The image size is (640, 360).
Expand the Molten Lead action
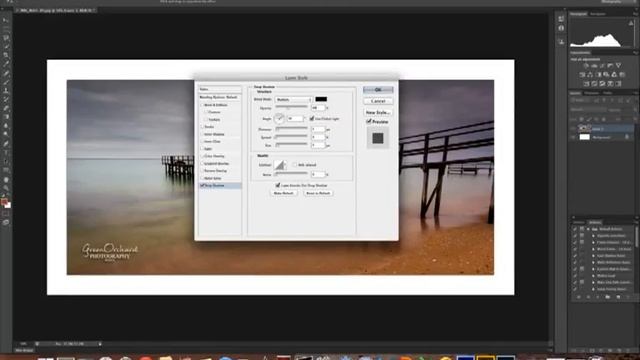coord(593,276)
